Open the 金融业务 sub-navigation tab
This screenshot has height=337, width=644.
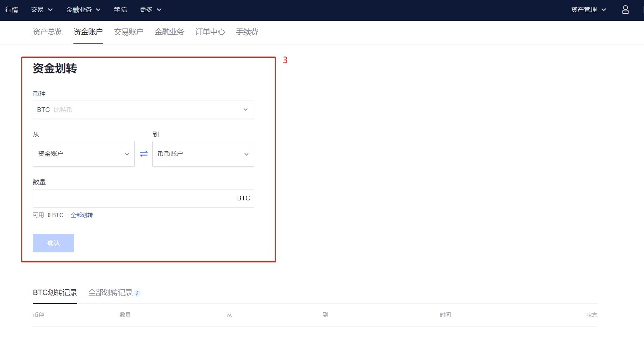coord(169,32)
